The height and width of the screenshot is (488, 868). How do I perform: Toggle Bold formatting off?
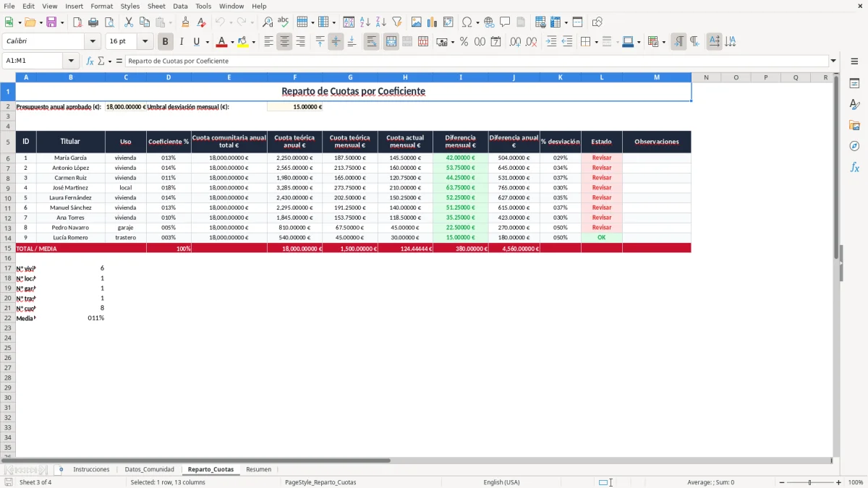tap(166, 42)
